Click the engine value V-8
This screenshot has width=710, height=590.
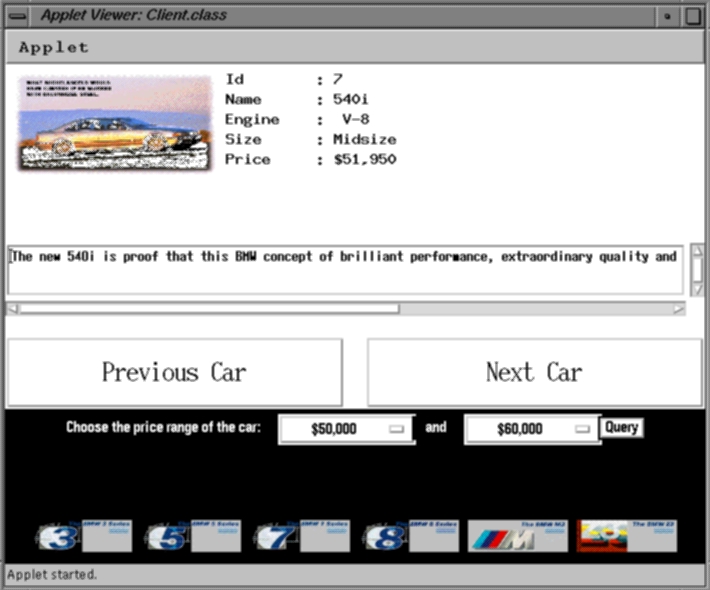click(356, 119)
